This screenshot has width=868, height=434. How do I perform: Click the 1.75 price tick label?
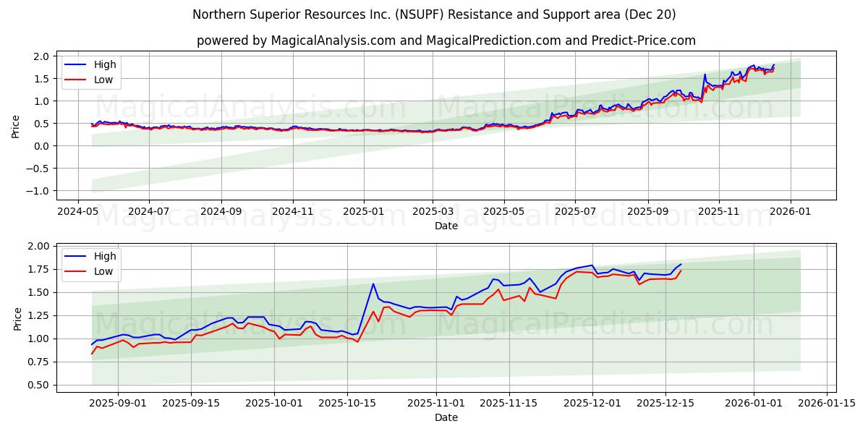(x=38, y=269)
